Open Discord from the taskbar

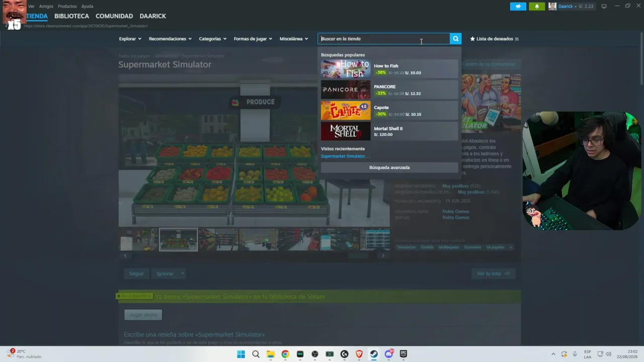point(389,354)
